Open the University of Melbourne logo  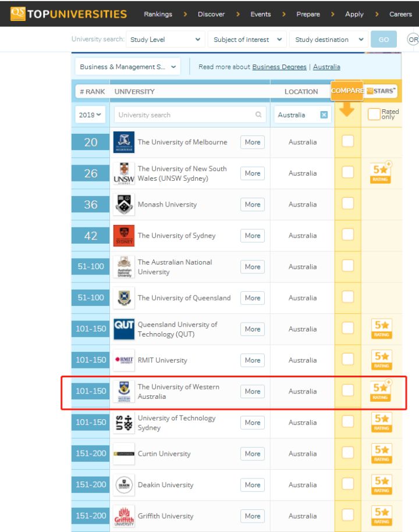click(x=124, y=142)
